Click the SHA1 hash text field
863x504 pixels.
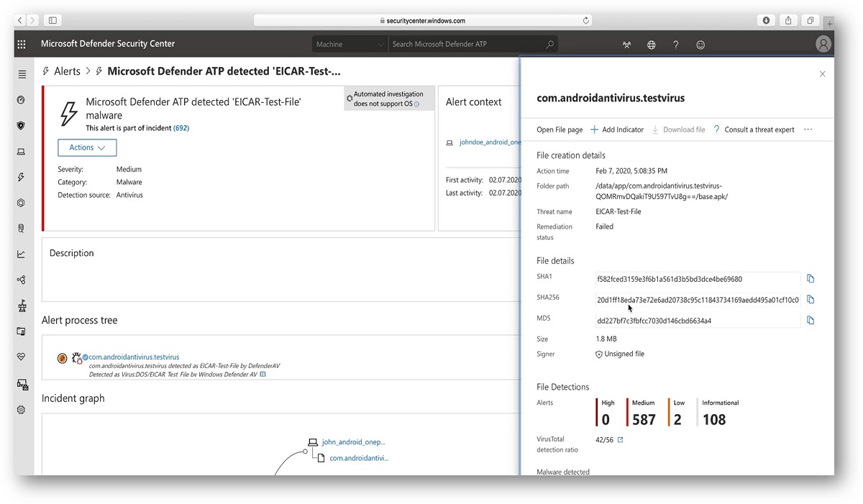click(698, 279)
